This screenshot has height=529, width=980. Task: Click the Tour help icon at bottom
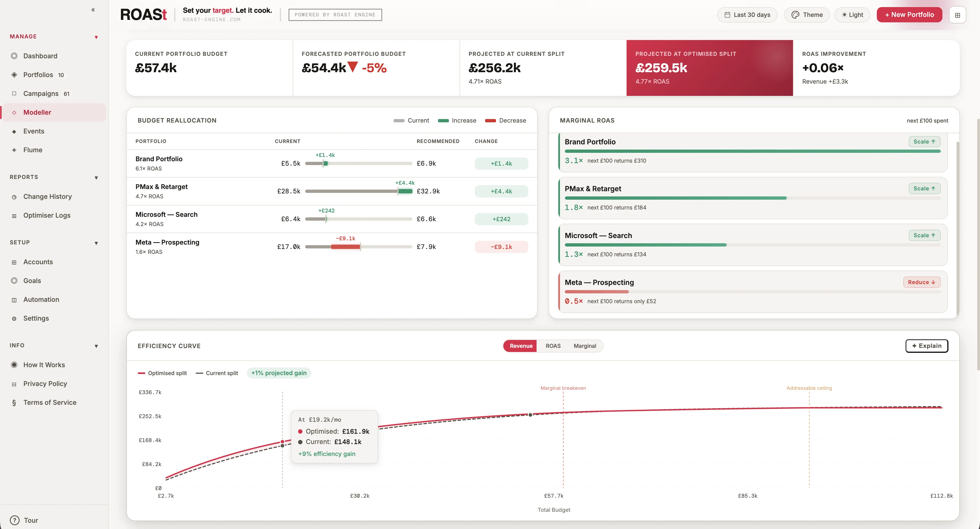point(14,520)
